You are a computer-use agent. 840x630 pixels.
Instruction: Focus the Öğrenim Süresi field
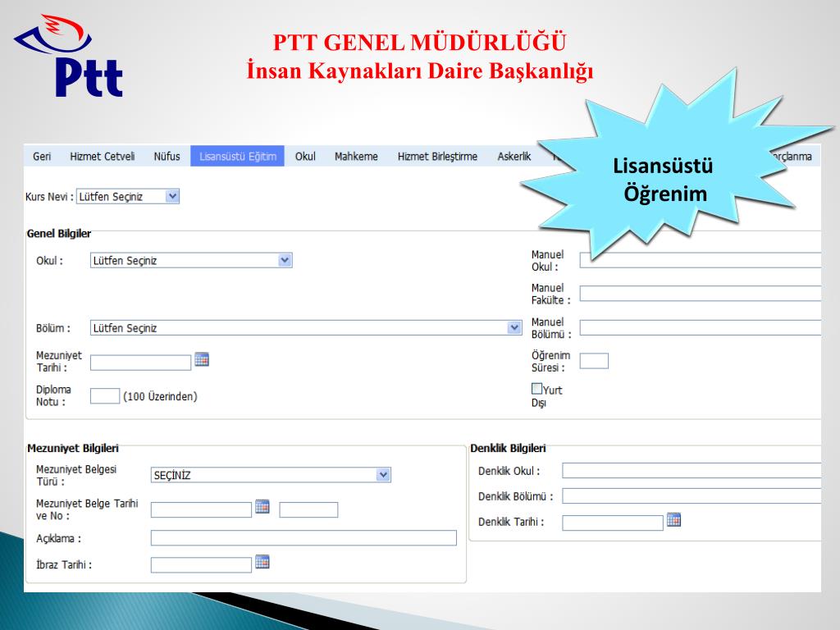tap(594, 361)
